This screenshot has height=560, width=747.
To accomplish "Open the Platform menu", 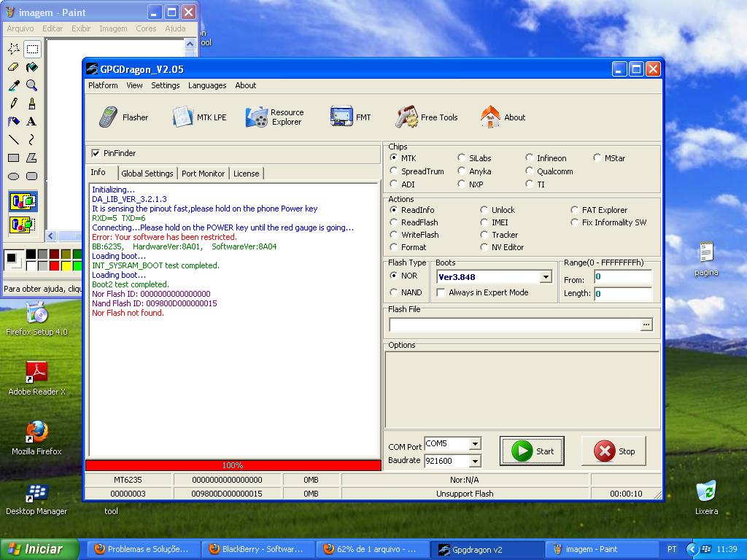I will tap(103, 85).
